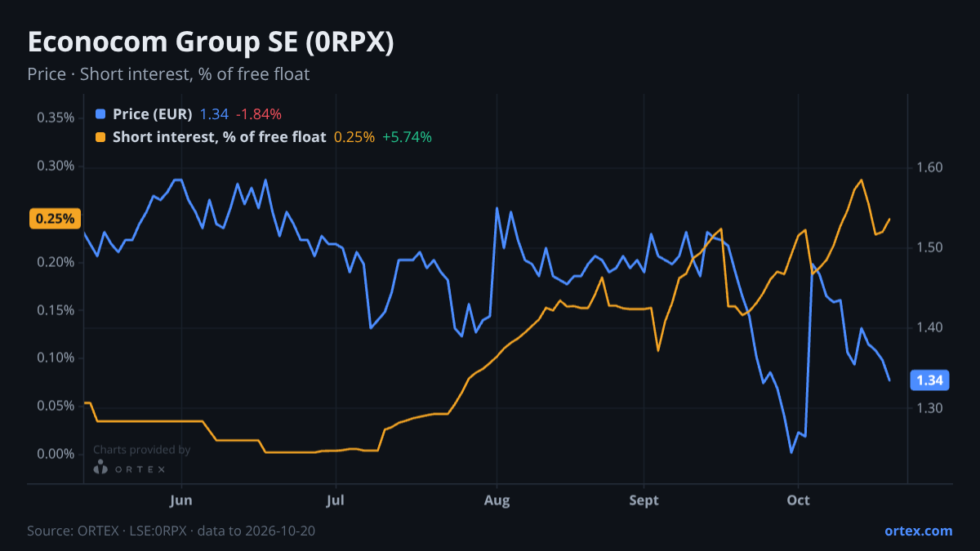
Task: Click the blue Price legend color swatch
Action: pyautogui.click(x=100, y=114)
